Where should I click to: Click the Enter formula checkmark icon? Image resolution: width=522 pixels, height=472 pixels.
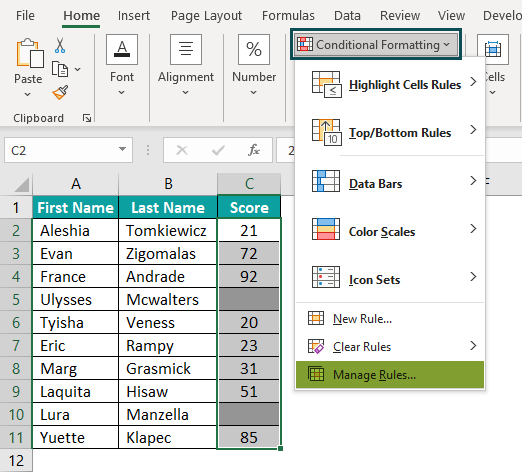(218, 150)
